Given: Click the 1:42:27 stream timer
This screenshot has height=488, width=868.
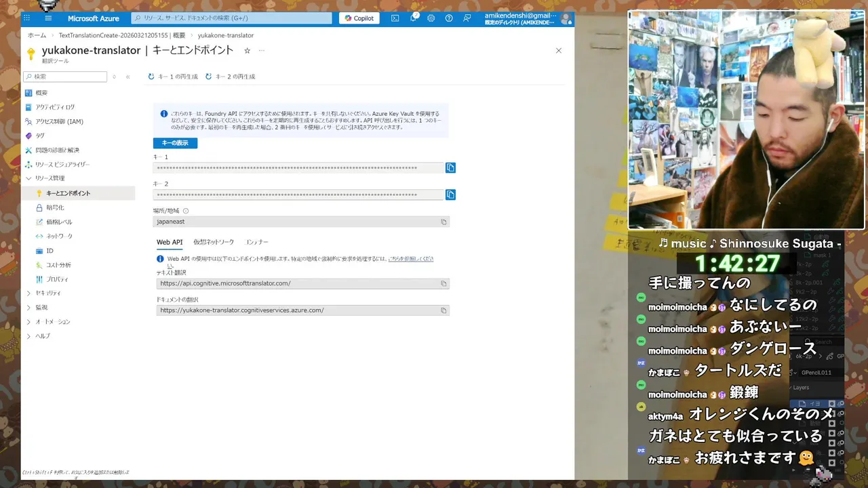Looking at the screenshot, I should click(737, 263).
